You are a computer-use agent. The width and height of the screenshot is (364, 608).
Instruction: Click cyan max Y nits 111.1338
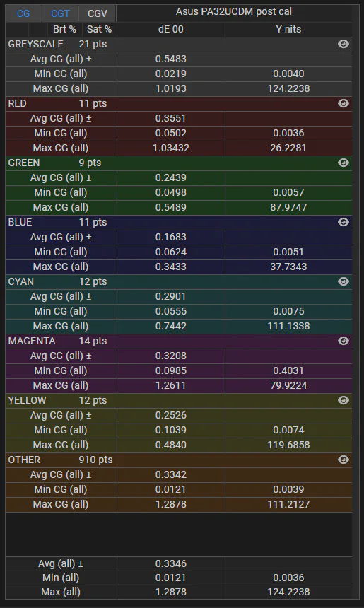(x=288, y=326)
